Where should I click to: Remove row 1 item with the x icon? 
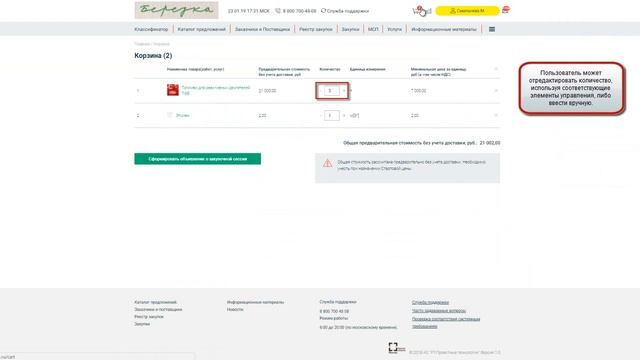click(x=496, y=91)
